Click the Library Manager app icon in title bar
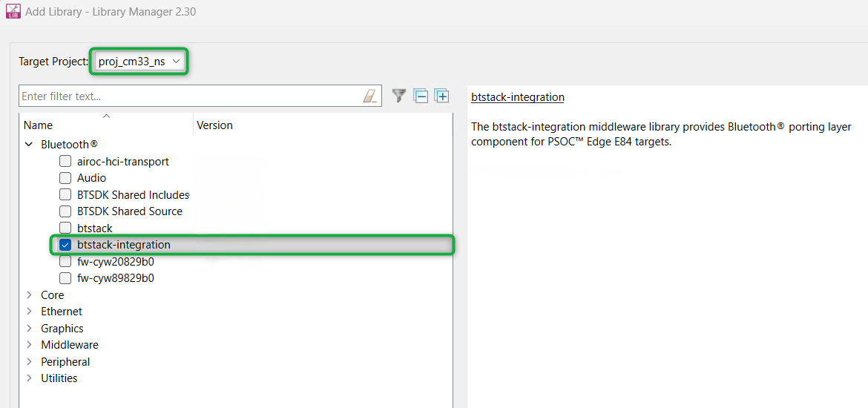 click(x=13, y=12)
